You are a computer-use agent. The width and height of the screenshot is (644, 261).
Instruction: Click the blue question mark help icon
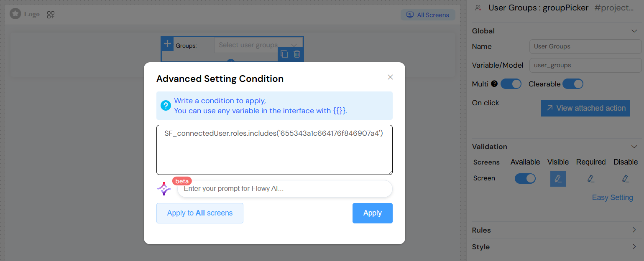coord(166,106)
